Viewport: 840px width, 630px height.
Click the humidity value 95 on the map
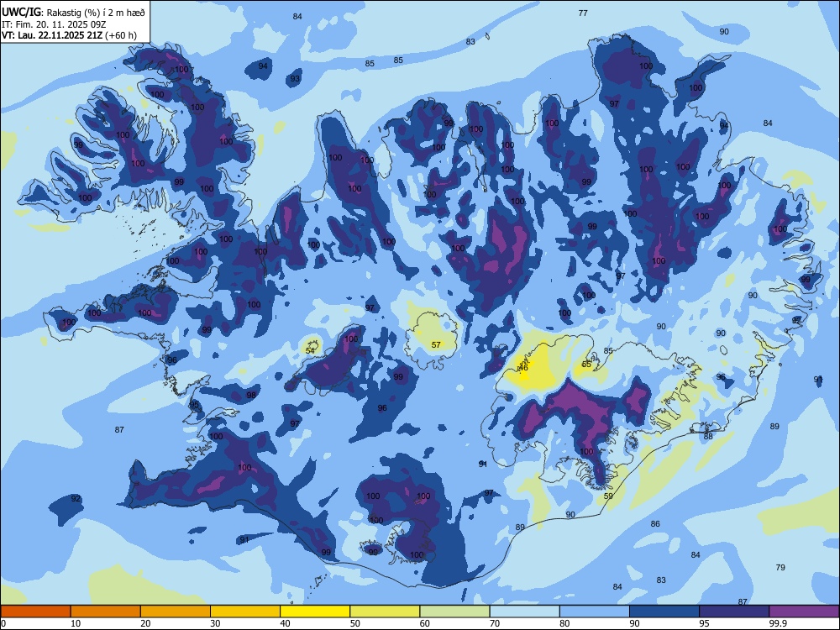tap(194, 405)
